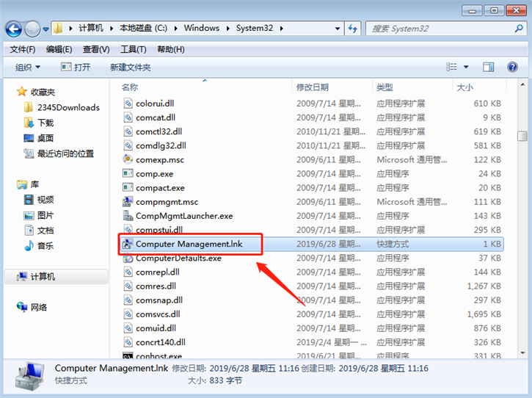Open the 组织 dropdown menu
The width and height of the screenshot is (532, 398).
(x=27, y=67)
